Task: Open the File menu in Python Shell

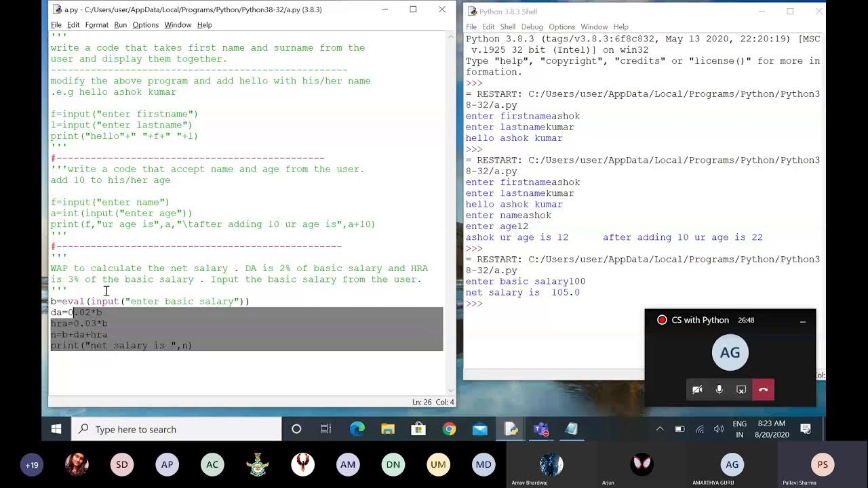Action: (471, 27)
